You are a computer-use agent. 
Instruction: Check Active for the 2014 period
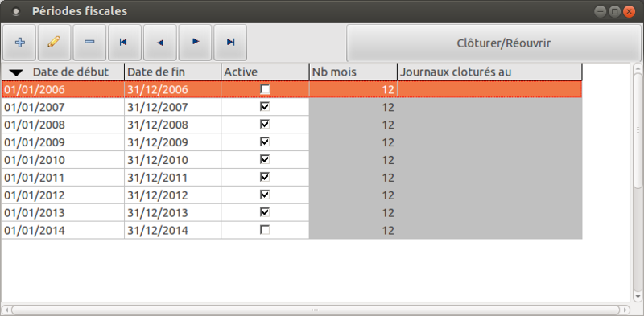tap(266, 230)
